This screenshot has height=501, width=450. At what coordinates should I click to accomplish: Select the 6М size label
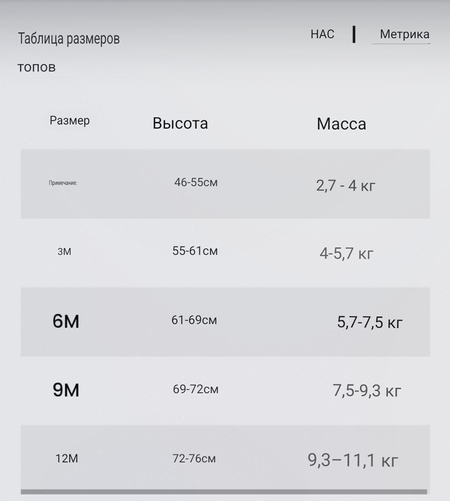pyautogui.click(x=66, y=321)
